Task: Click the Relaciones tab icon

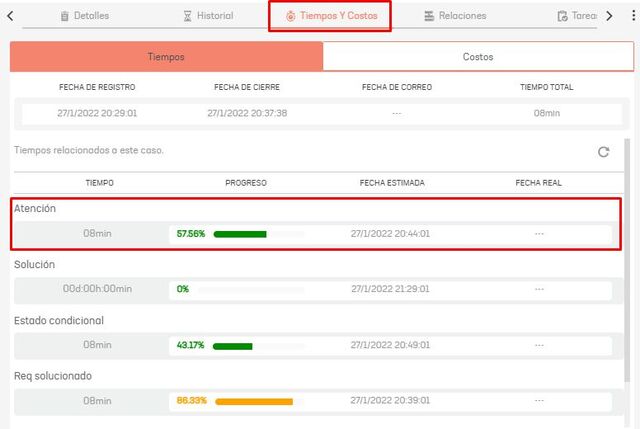Action: pos(429,16)
